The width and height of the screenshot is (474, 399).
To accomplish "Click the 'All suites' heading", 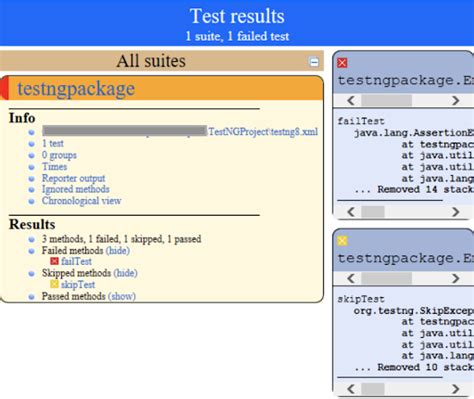I will click(151, 61).
